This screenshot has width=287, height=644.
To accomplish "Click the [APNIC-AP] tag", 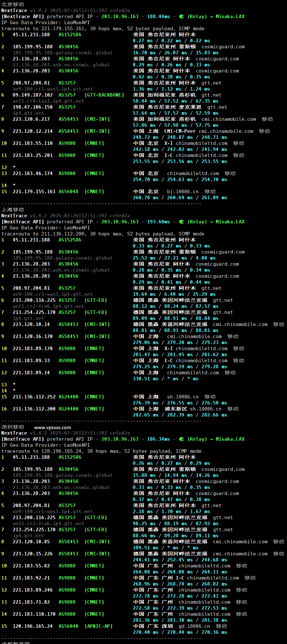I will [99, 626].
